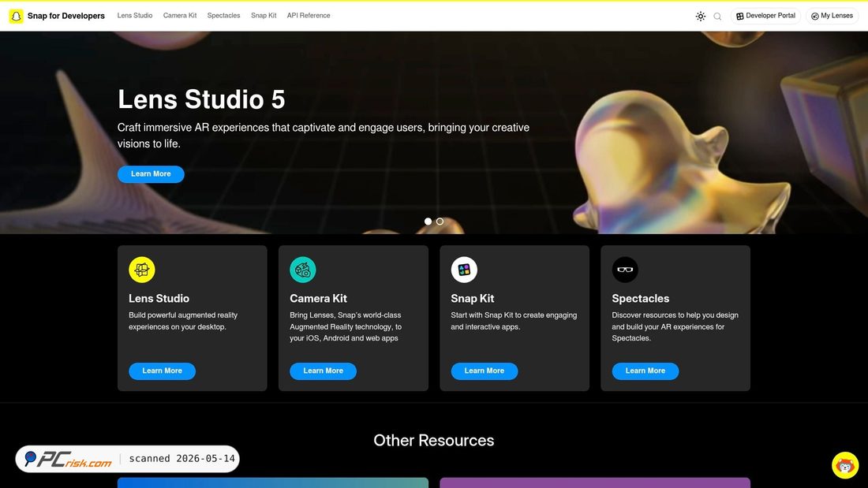Click the Camera Kit card title

[x=318, y=298]
